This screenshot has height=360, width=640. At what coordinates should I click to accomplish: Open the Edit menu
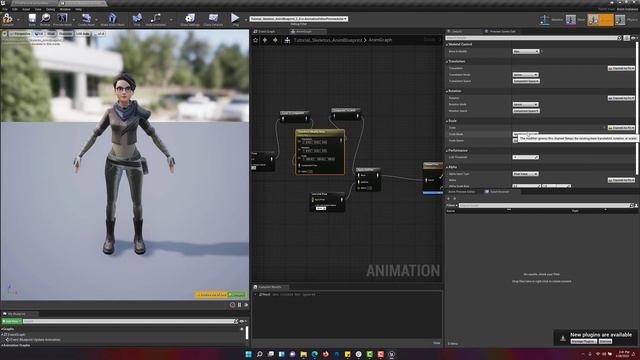pos(15,9)
